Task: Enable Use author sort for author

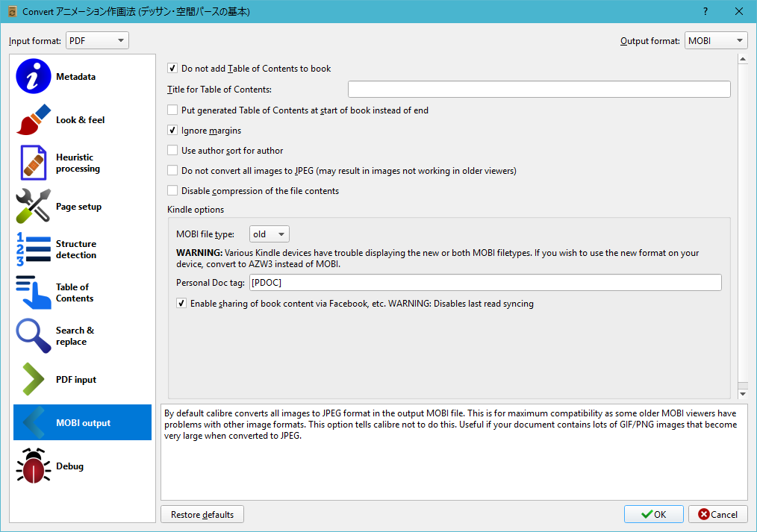Action: [x=172, y=151]
